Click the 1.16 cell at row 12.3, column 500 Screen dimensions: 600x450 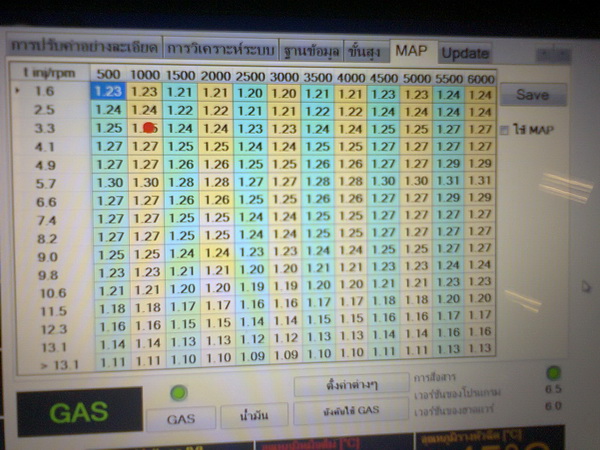pos(113,326)
